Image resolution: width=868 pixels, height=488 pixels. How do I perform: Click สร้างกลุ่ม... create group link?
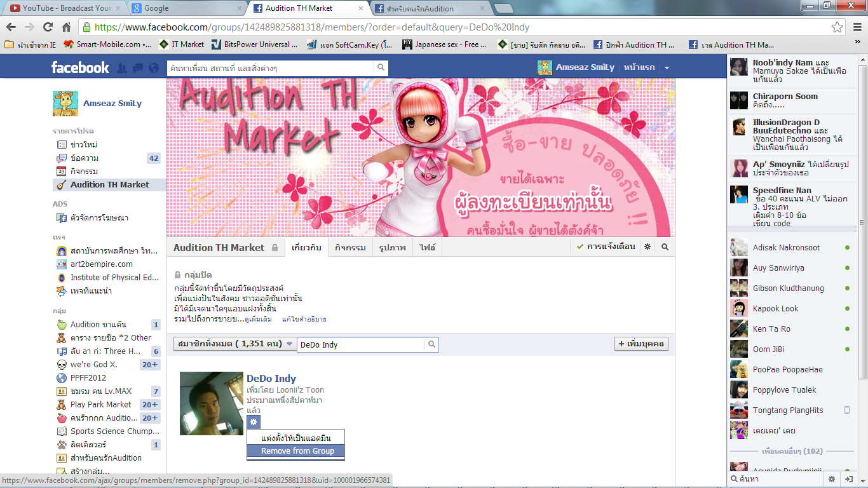[x=90, y=471]
